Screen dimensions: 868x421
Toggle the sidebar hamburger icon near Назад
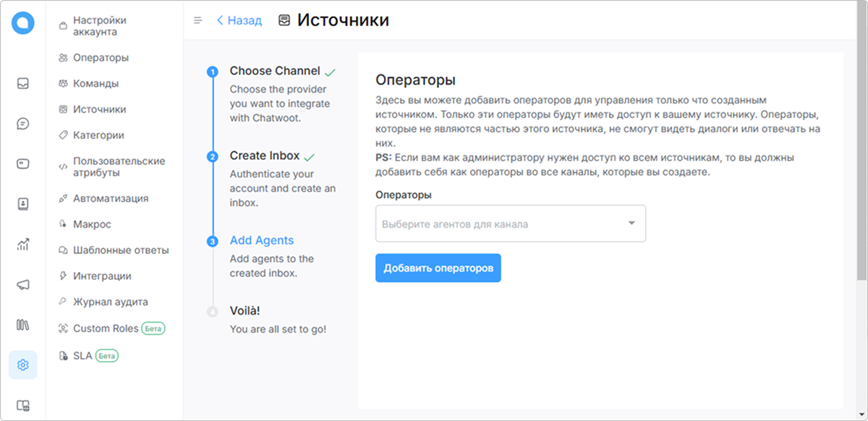(x=198, y=20)
